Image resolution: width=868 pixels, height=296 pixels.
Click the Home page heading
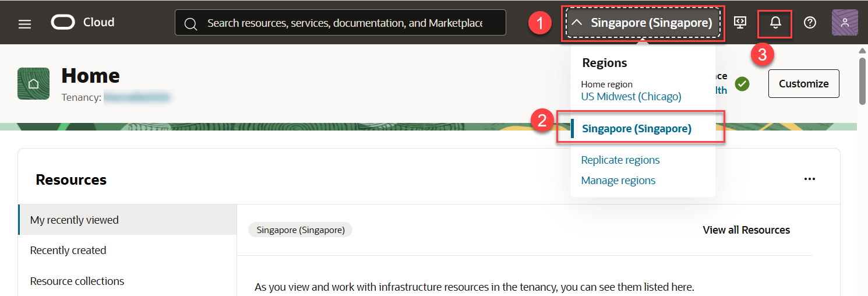pyautogui.click(x=90, y=76)
